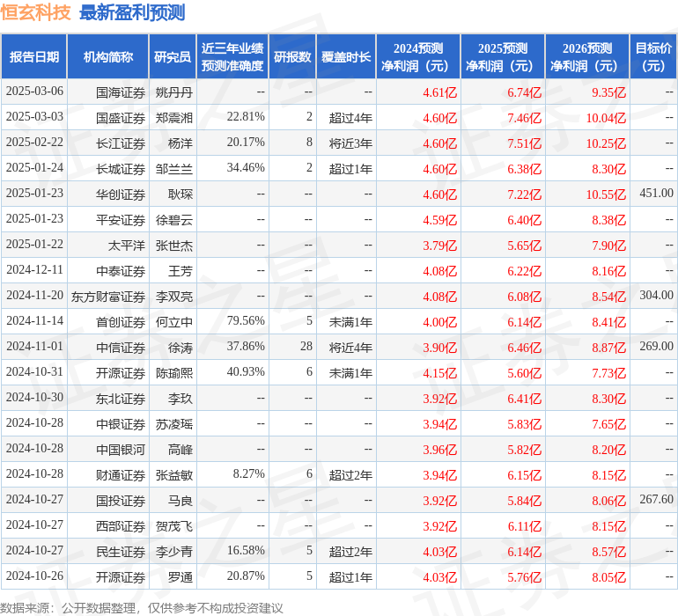Click the 2026预测净利润 column header

[x=587, y=56]
